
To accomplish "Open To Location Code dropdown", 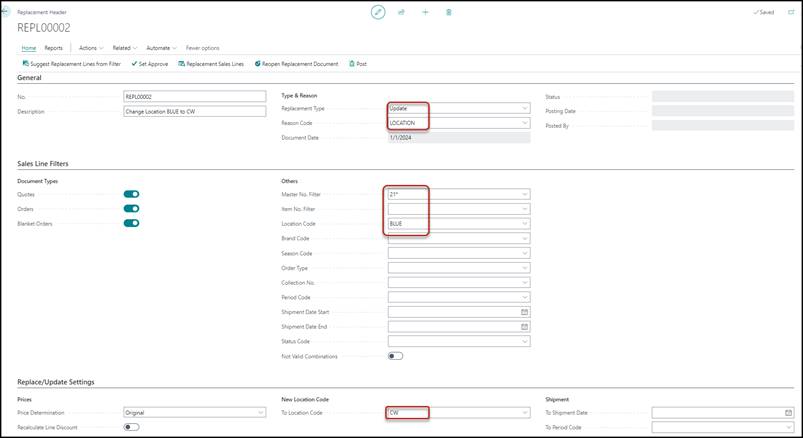I will [x=524, y=412].
